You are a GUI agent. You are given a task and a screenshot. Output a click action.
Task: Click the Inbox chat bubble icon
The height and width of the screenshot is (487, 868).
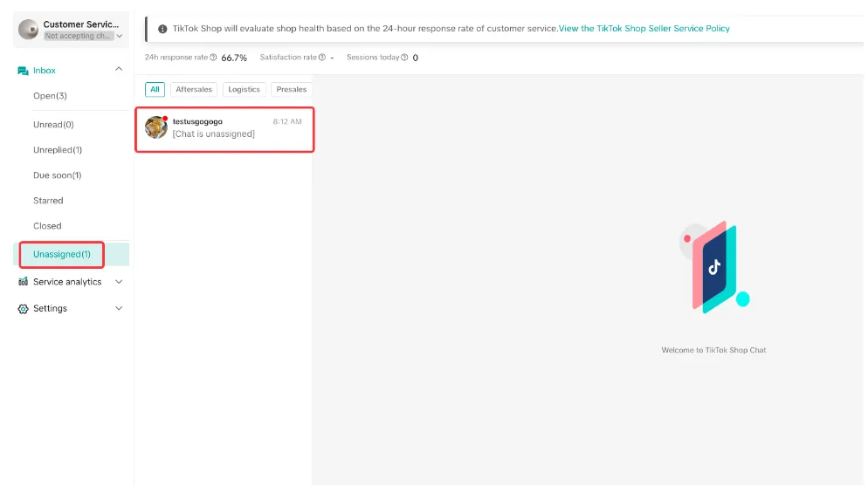(23, 71)
